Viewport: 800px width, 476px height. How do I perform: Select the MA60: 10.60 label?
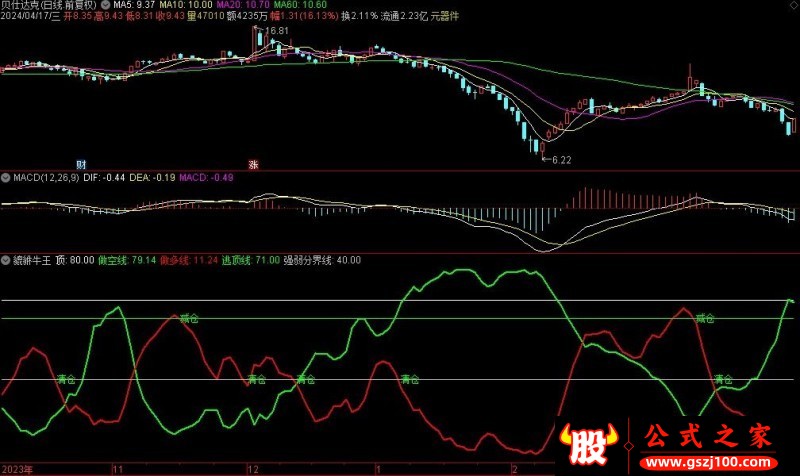[300, 5]
